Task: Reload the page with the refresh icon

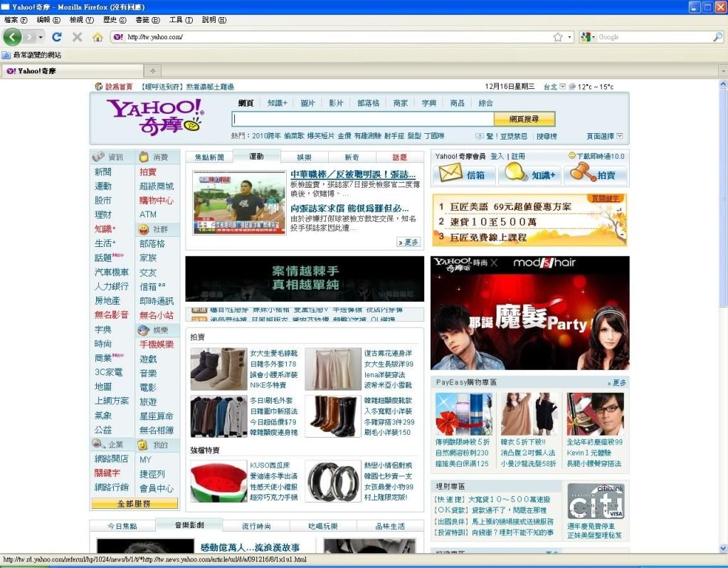Action: [57, 37]
